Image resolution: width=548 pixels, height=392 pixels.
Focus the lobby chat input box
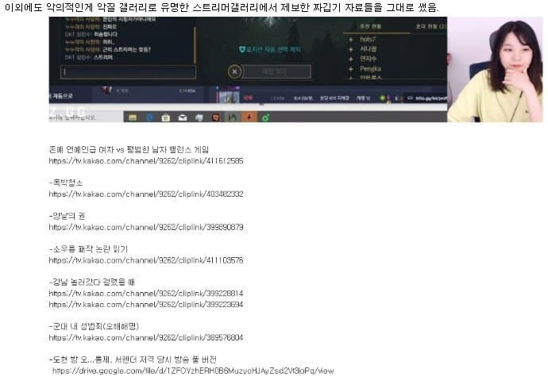coord(128,72)
